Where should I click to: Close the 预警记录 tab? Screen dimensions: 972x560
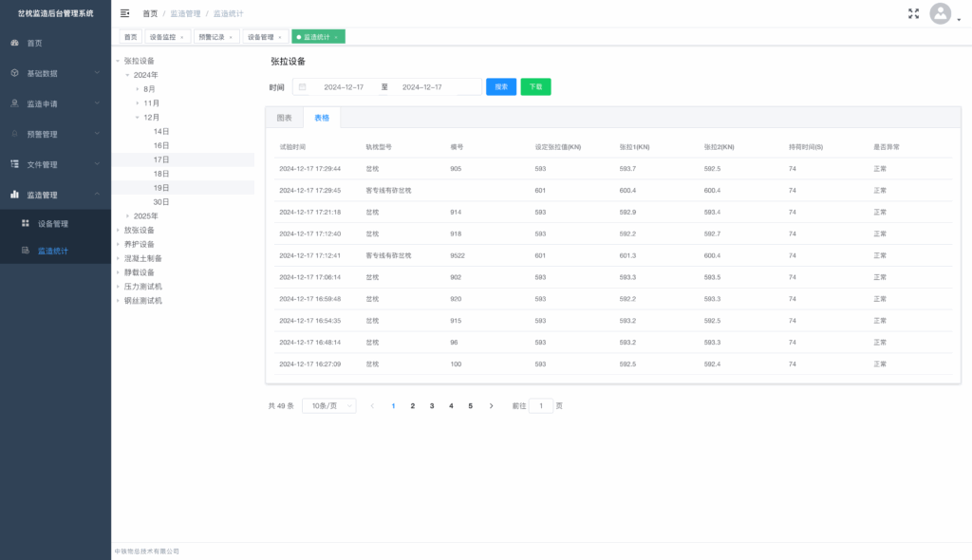click(x=231, y=37)
